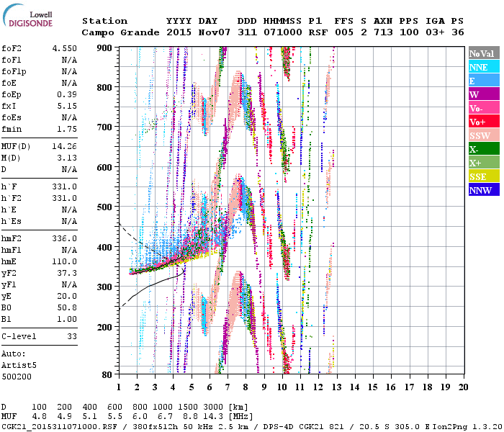Click the Ion2Png 1.3.20 version text

467,427
